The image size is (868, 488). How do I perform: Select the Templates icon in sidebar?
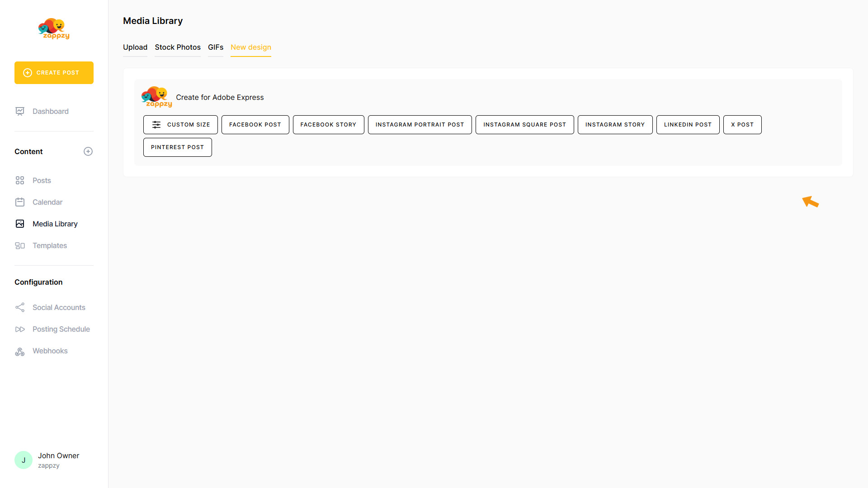point(20,245)
